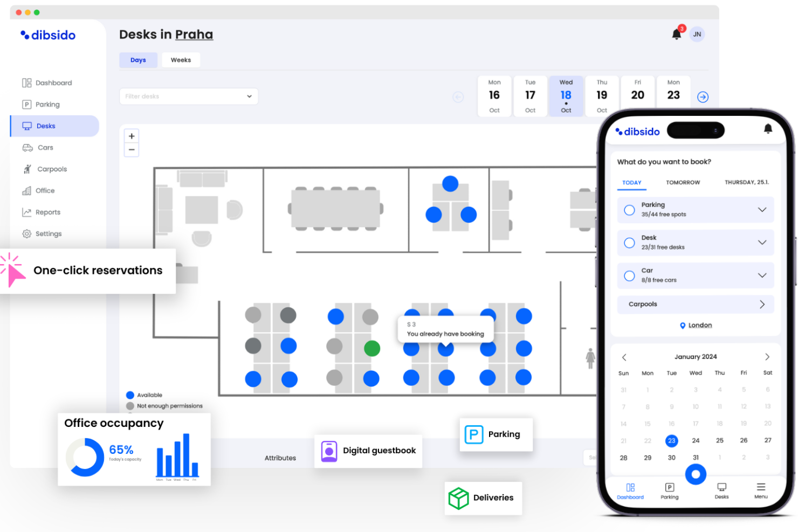Click the JN user avatar

(x=697, y=34)
